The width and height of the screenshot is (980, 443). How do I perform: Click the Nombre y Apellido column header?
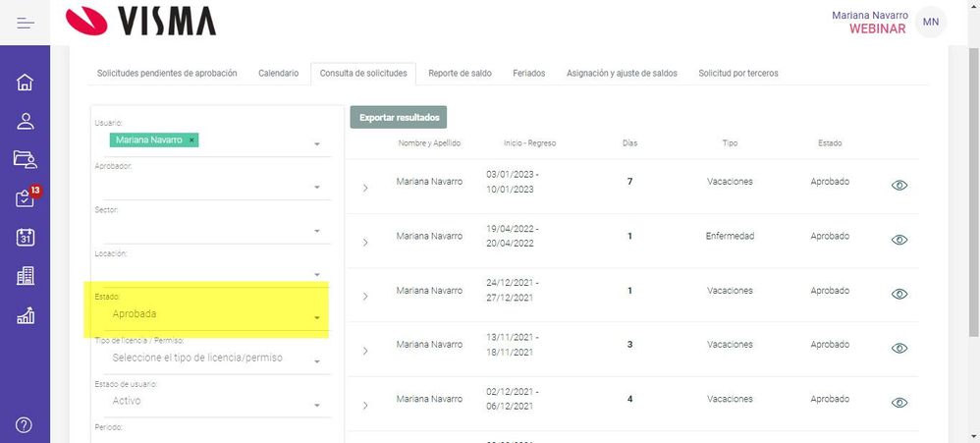[429, 143]
